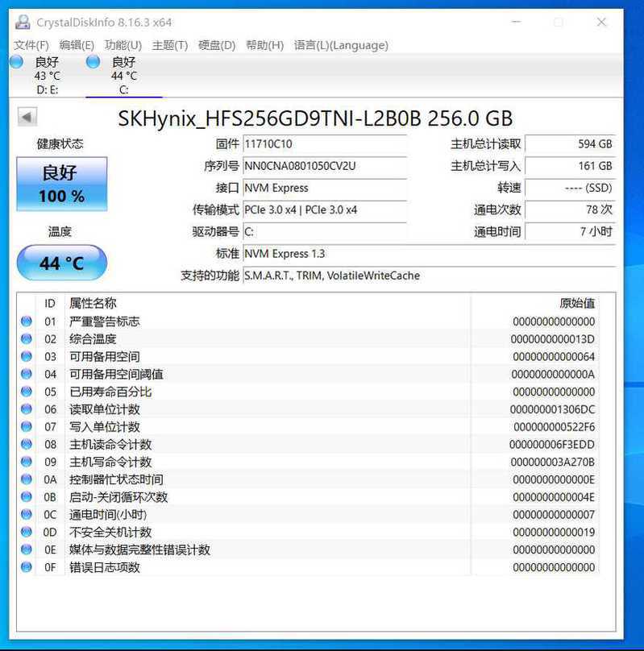Click status orb of row 06 读取单位计数
The height and width of the screenshot is (651, 644).
pos(27,409)
